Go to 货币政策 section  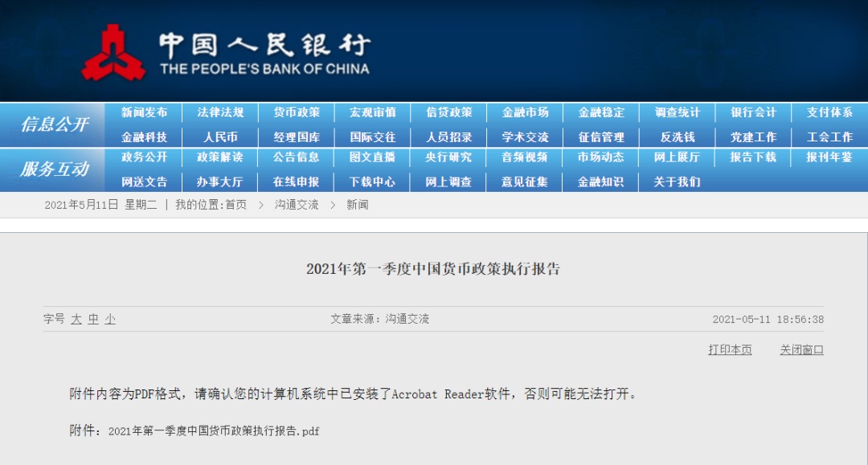(x=297, y=112)
